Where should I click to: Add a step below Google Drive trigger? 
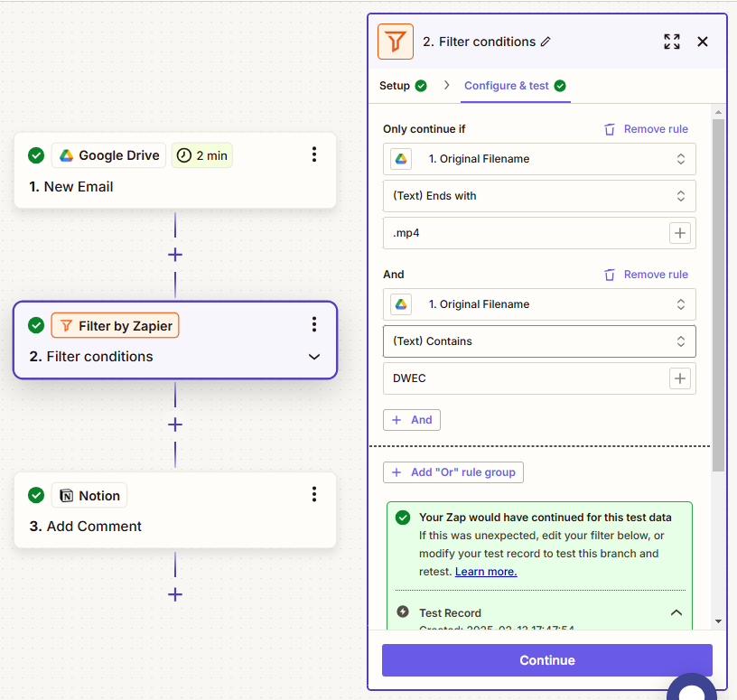pyautogui.click(x=175, y=255)
